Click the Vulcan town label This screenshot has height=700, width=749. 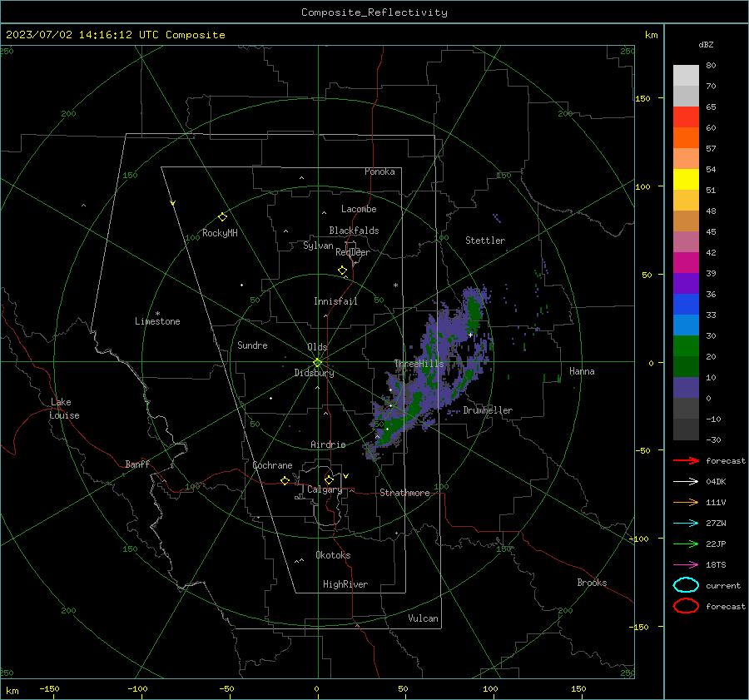coord(423,618)
